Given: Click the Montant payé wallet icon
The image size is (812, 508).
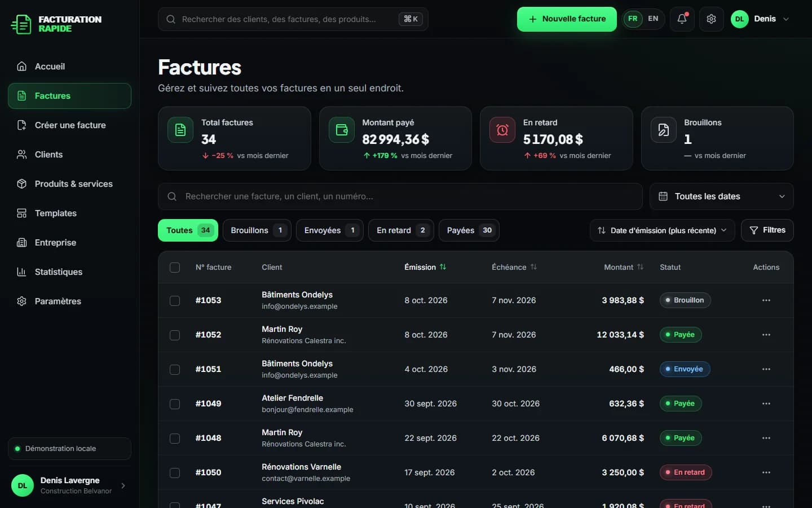Looking at the screenshot, I should (x=342, y=130).
